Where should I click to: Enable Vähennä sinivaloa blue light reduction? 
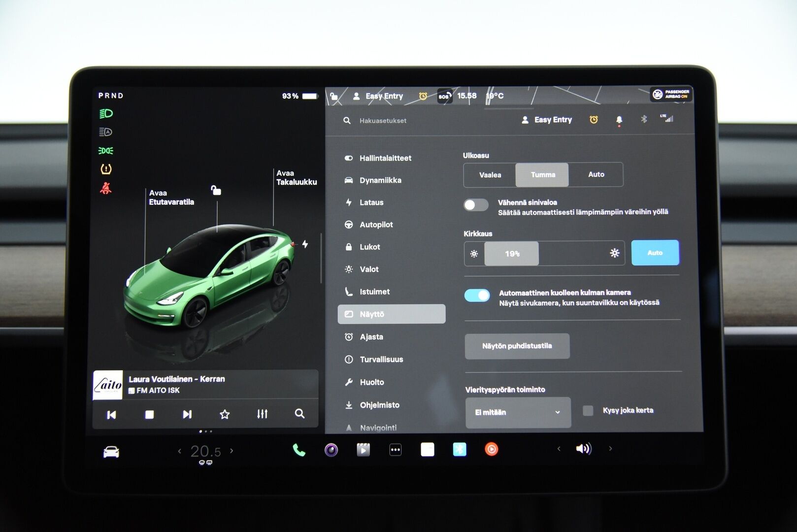click(x=476, y=204)
